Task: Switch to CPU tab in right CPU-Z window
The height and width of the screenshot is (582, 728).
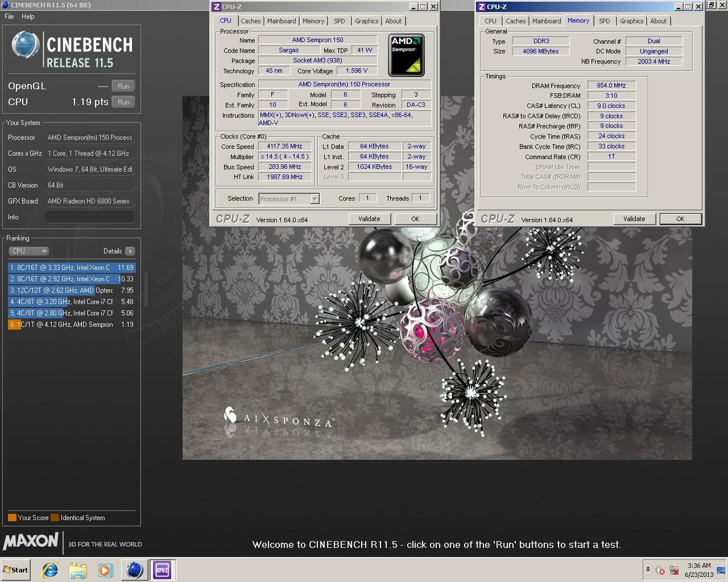Action: (491, 21)
